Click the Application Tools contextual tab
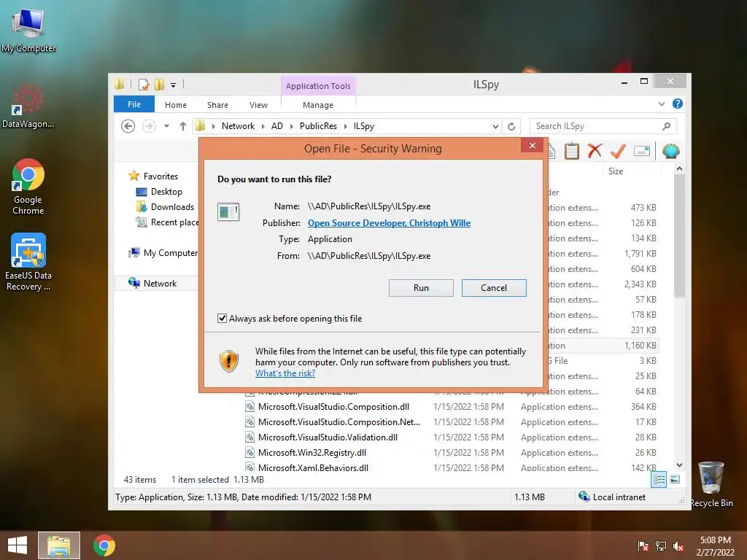The image size is (747, 560). (318, 86)
